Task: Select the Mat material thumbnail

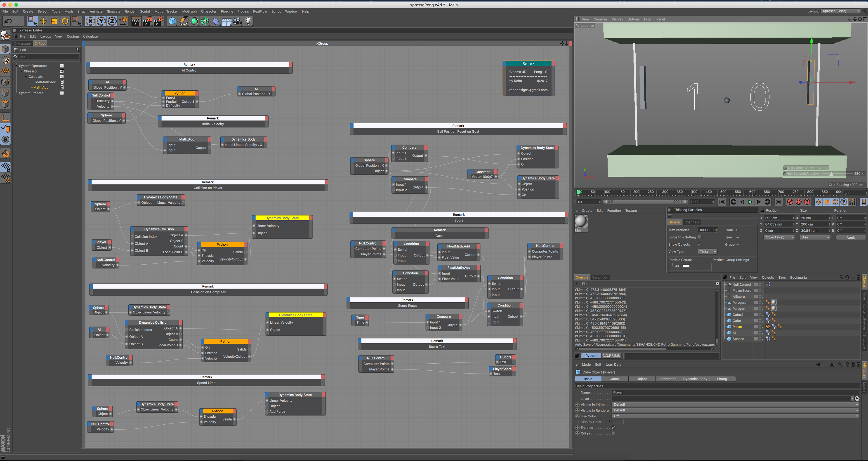Action: click(x=580, y=222)
